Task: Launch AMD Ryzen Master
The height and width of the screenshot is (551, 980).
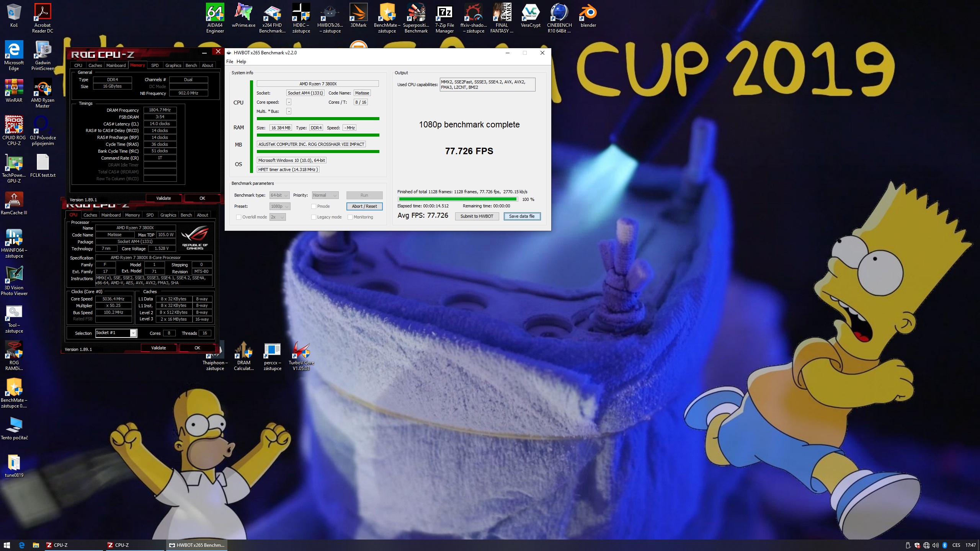Action: [x=42, y=93]
